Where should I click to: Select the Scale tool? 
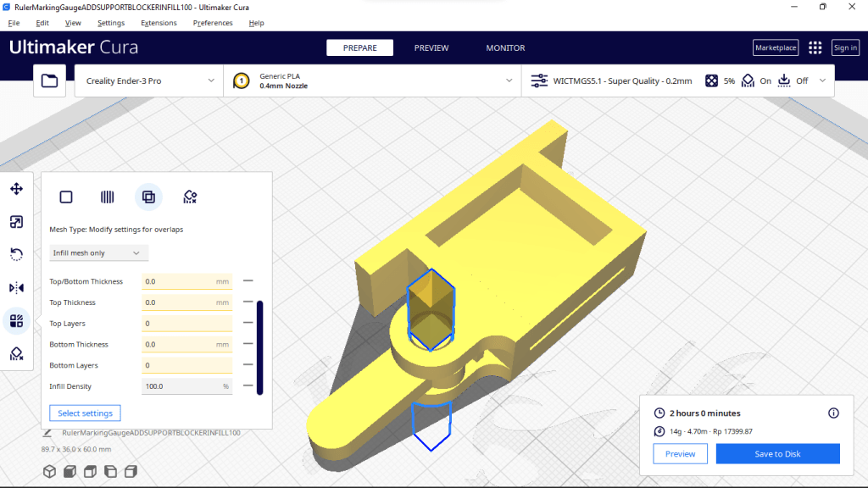(17, 222)
